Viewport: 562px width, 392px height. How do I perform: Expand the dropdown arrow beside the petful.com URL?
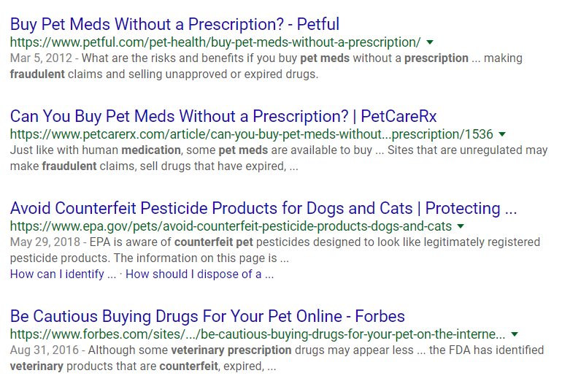[x=430, y=42]
